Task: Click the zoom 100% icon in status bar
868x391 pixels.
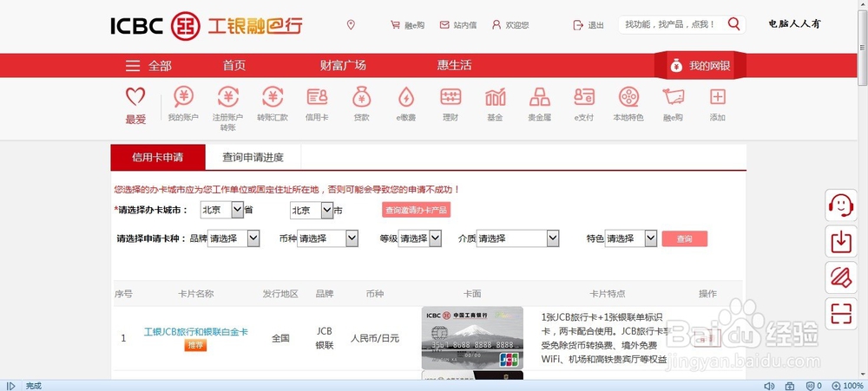Action: click(x=836, y=386)
